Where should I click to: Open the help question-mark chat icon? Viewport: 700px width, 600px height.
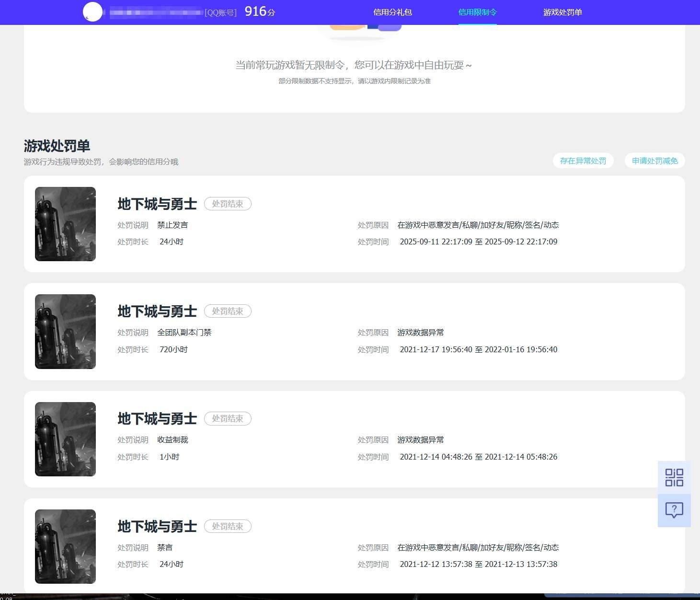coord(674,510)
